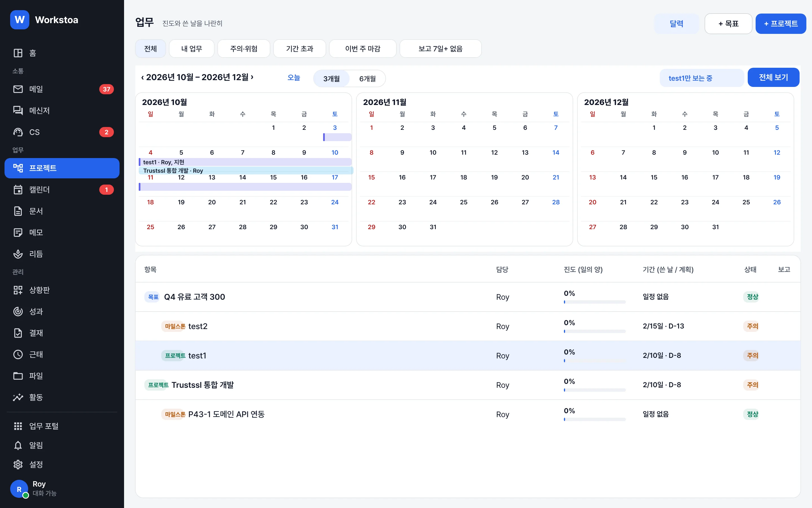Image resolution: width=812 pixels, height=508 pixels.
Task: Click the Trustssl 통합 개발 · Roy calendar bar
Action: [x=246, y=171]
